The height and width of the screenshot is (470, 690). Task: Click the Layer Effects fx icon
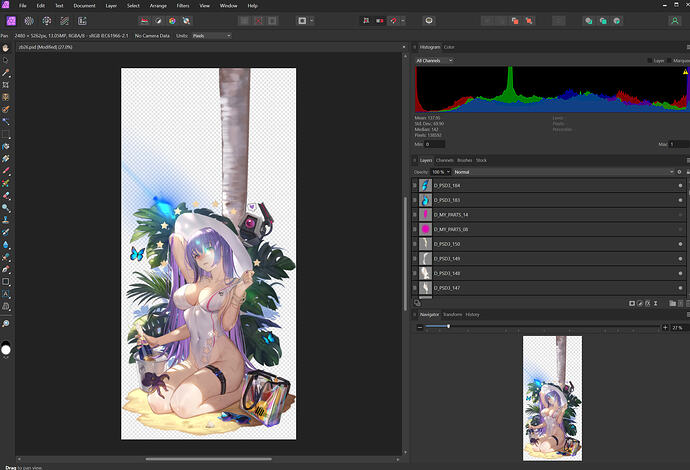[x=648, y=303]
